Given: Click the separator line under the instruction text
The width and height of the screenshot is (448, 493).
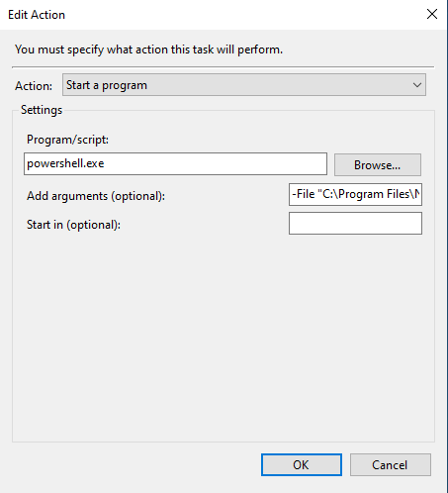Looking at the screenshot, I should coord(224,67).
